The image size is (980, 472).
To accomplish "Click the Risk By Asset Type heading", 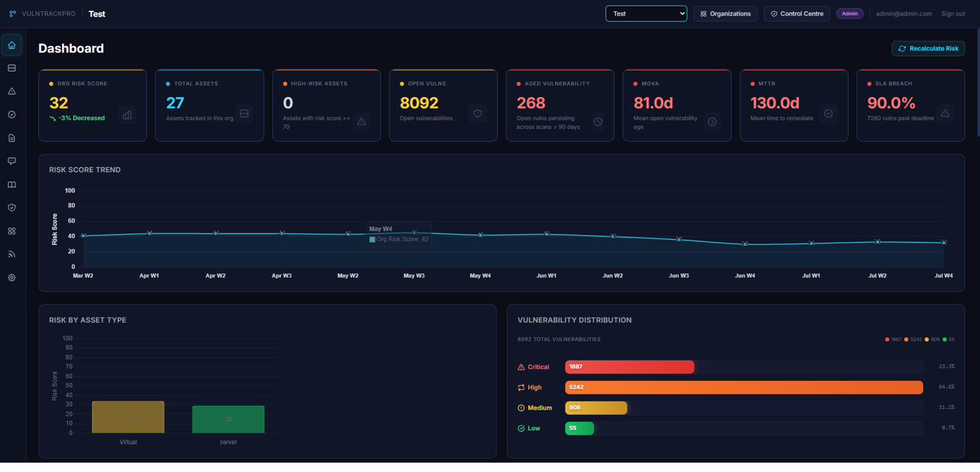I will (x=87, y=320).
